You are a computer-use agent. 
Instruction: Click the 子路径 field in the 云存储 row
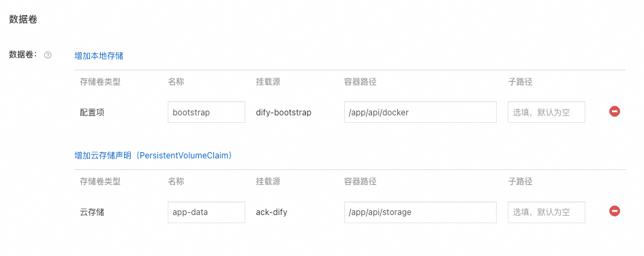tap(547, 212)
